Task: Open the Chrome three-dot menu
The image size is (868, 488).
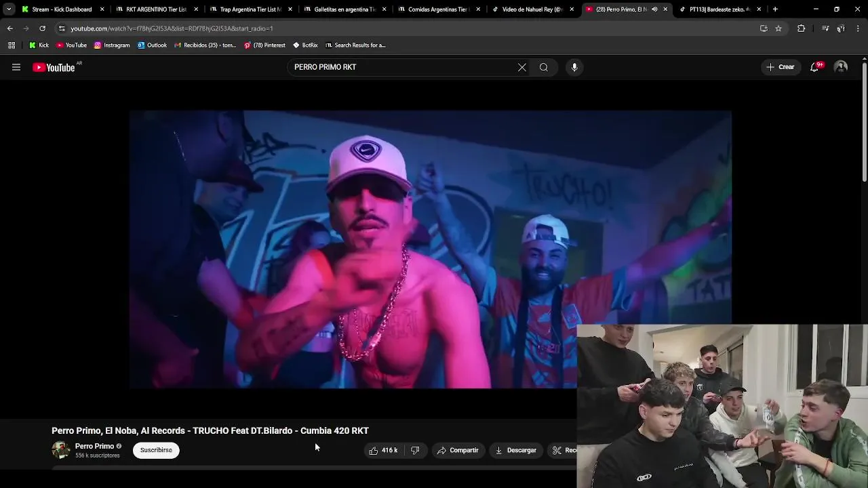Action: coord(858,28)
